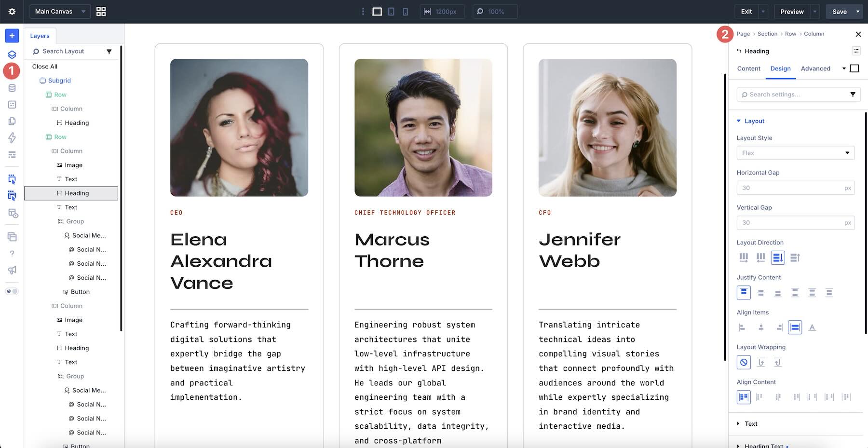Click the funnel filter icon in Search settings
868x448 pixels.
point(853,95)
